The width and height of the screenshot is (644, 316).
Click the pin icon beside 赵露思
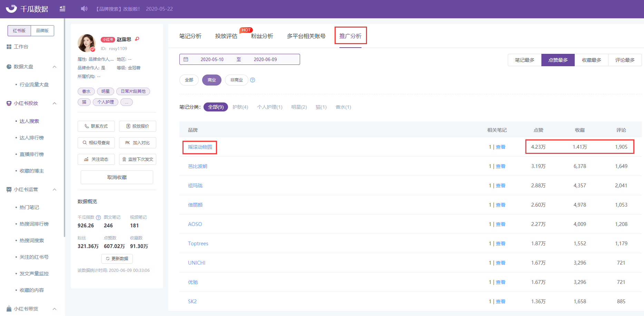(137, 39)
